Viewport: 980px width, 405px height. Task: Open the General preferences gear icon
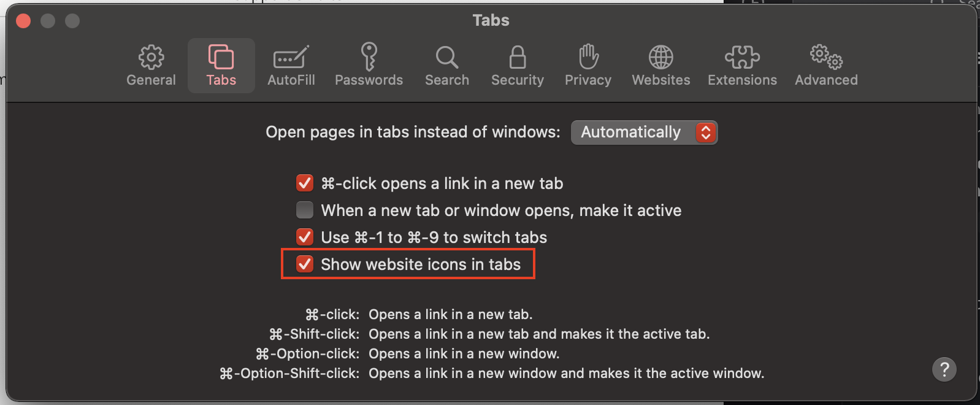151,57
